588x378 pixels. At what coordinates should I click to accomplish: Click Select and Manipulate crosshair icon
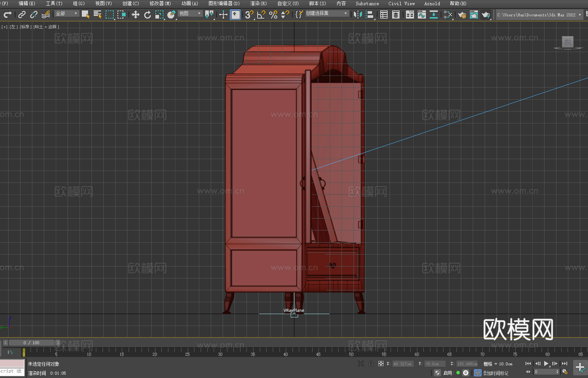[223, 14]
